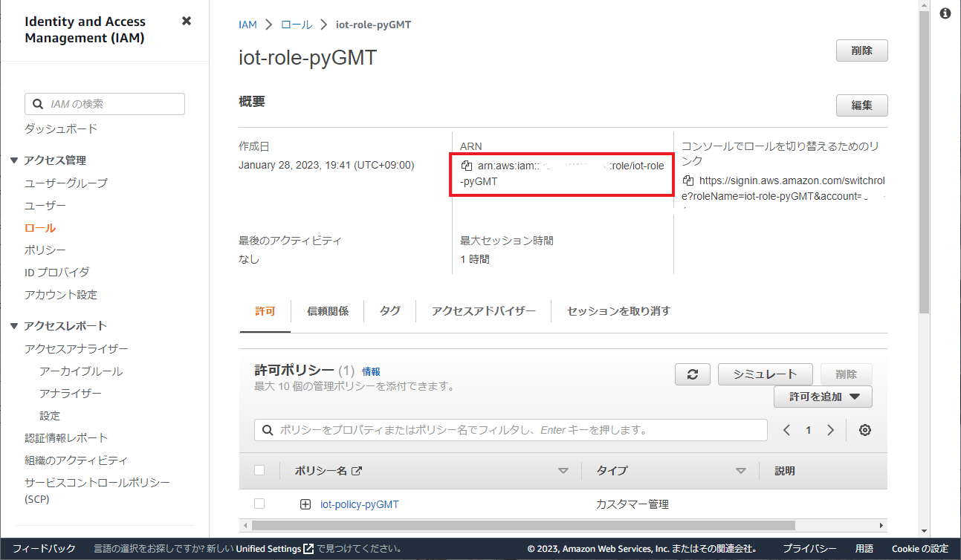Sort by ポリシー名 column arrow
Screen dimensions: 961x560
coord(563,471)
